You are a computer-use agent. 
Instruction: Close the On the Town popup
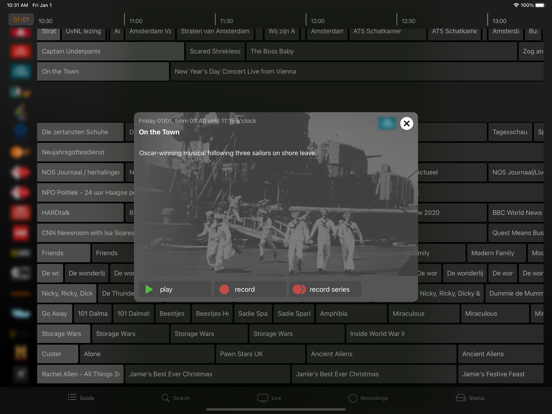[407, 123]
